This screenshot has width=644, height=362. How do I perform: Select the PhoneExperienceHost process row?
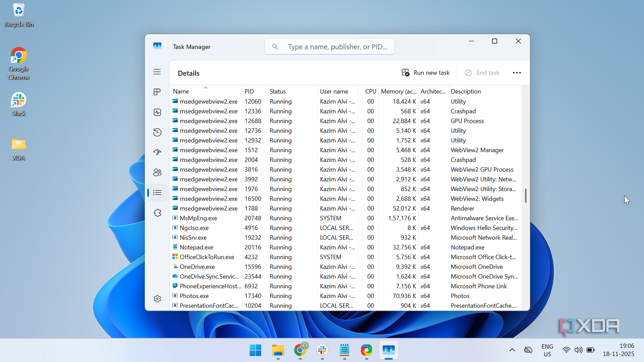tap(345, 286)
